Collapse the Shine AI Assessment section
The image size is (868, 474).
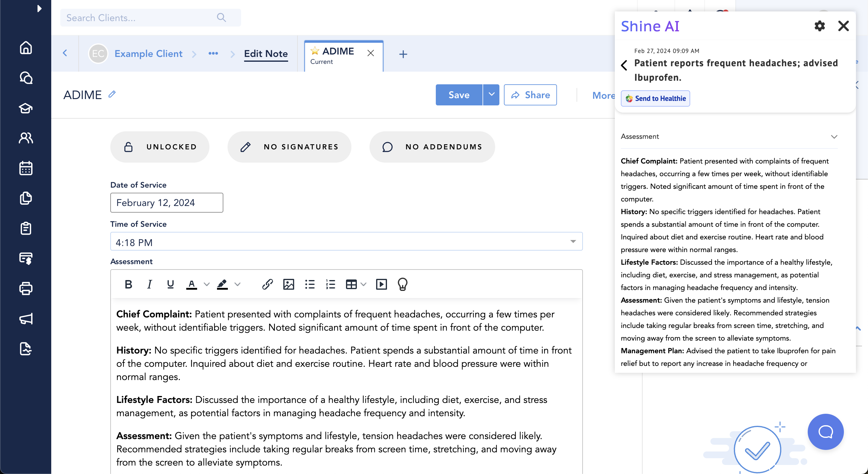(834, 137)
